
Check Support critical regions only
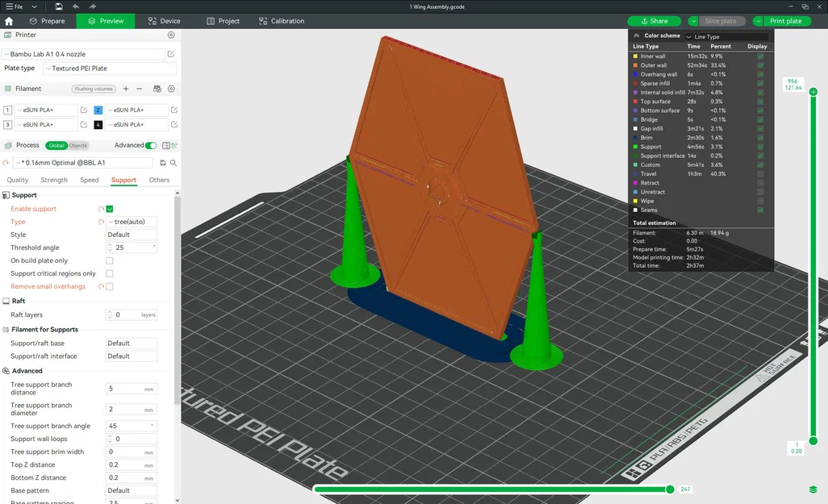click(109, 273)
